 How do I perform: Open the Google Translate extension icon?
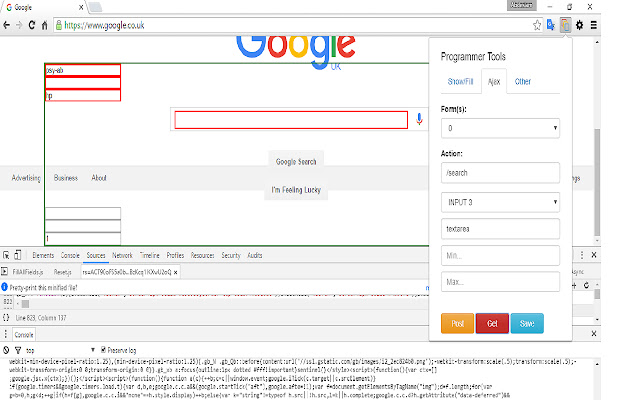pos(551,25)
